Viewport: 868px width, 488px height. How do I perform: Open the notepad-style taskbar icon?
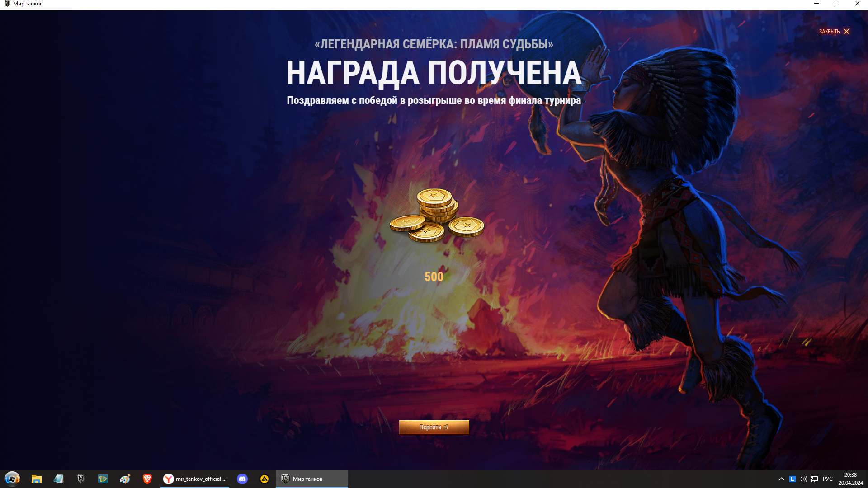58,479
